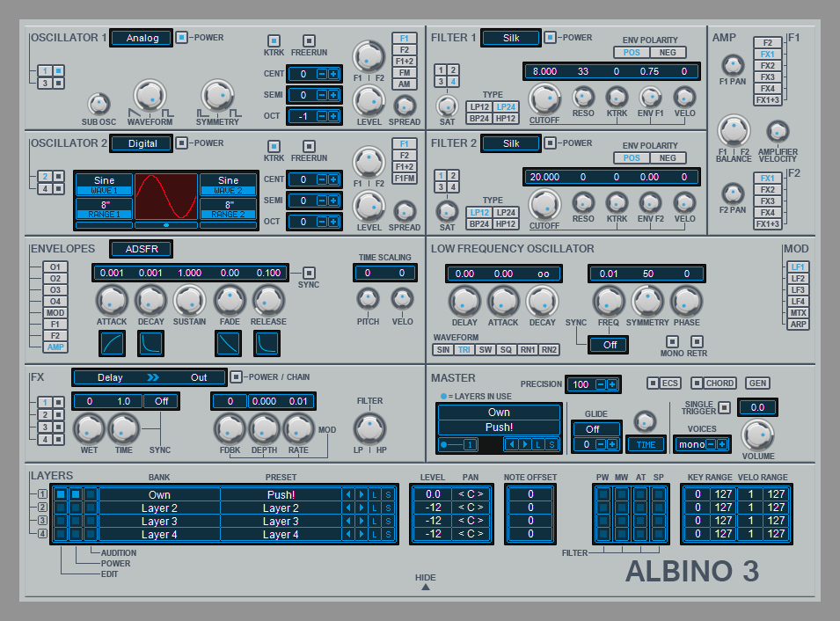The width and height of the screenshot is (840, 621).
Task: Select the attack curve shape icon
Action: [x=112, y=343]
